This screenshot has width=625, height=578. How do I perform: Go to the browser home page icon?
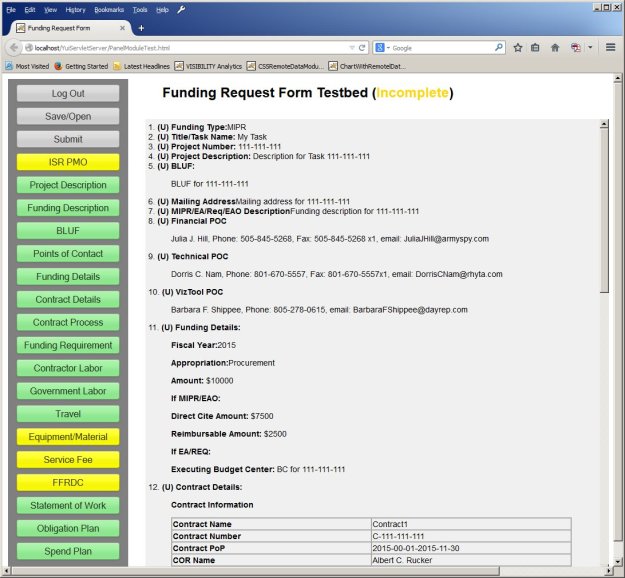click(x=555, y=47)
